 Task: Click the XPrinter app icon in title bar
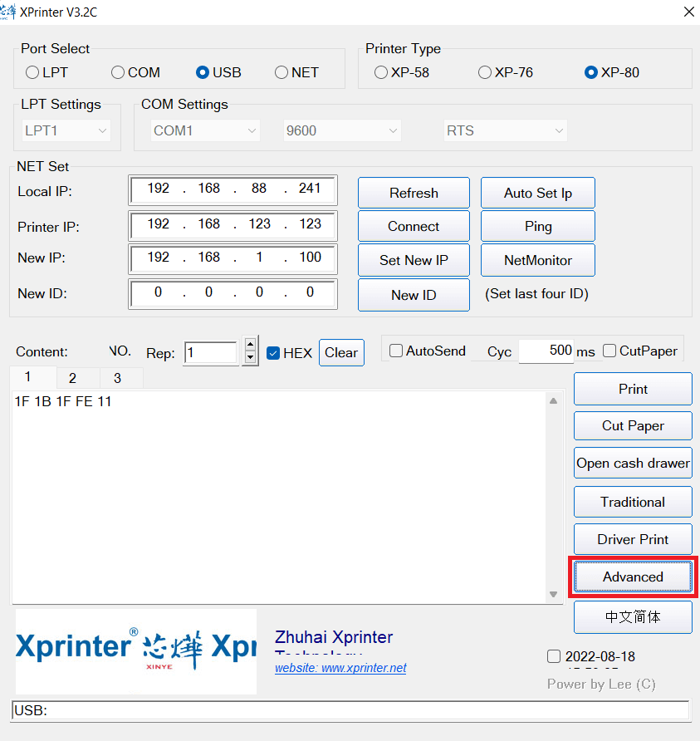[9, 12]
